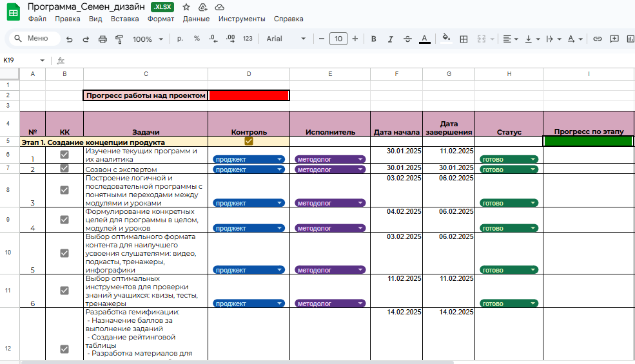
Task: Click the .XLSX file format badge
Action: (162, 7)
